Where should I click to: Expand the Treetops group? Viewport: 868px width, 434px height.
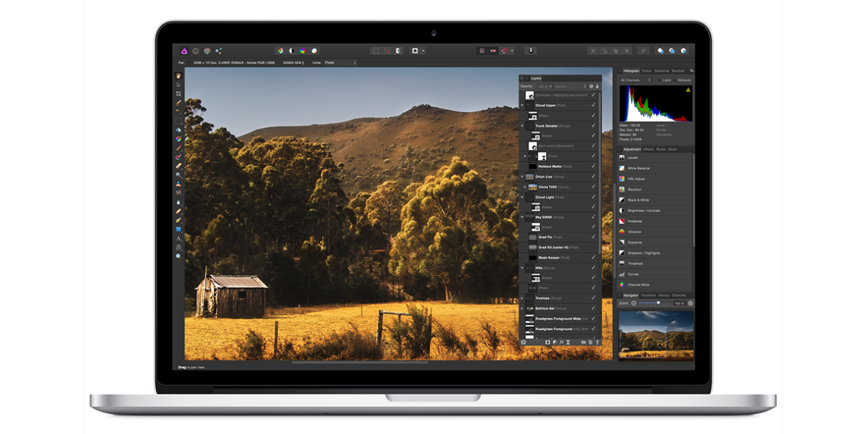click(x=522, y=298)
